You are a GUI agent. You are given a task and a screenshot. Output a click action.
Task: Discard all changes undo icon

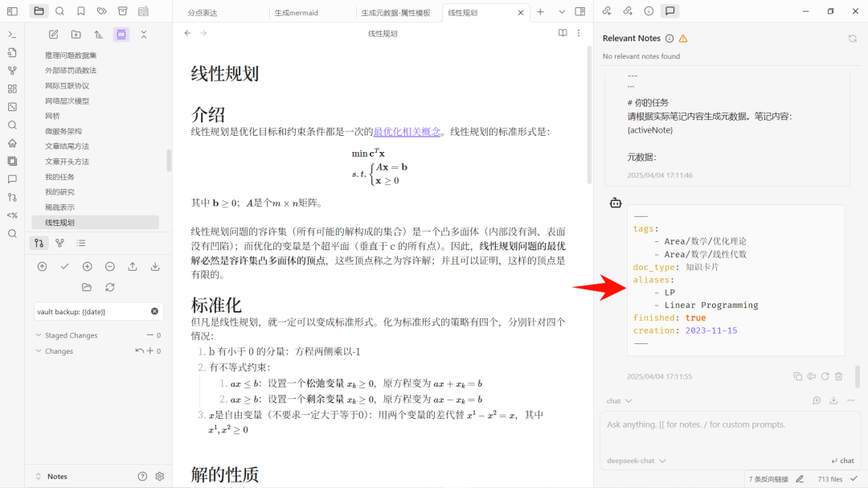click(140, 351)
